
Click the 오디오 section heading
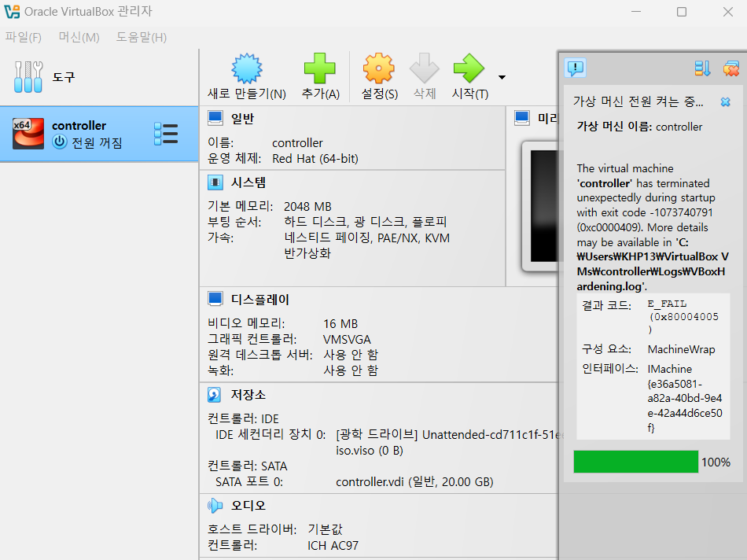(248, 505)
